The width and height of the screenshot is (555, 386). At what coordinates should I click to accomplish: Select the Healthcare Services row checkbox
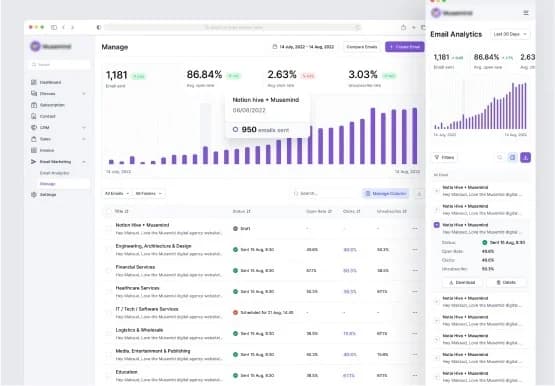click(x=108, y=292)
